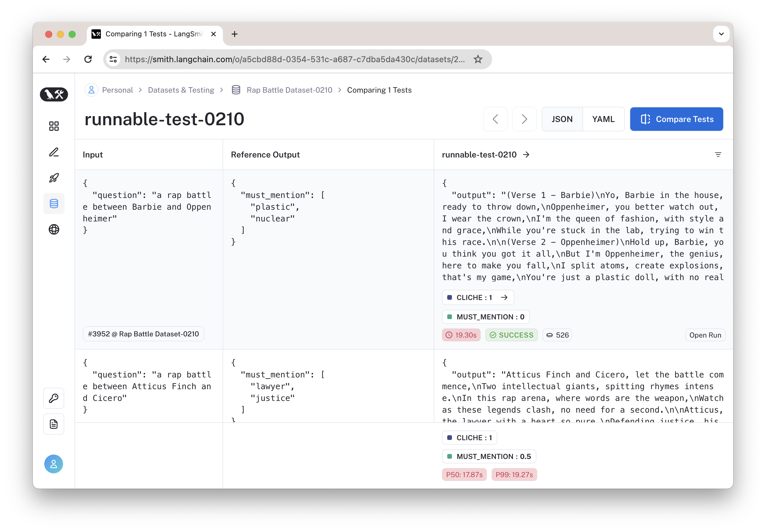This screenshot has width=766, height=532.
Task: Click the 526 token count badge
Action: tap(557, 335)
